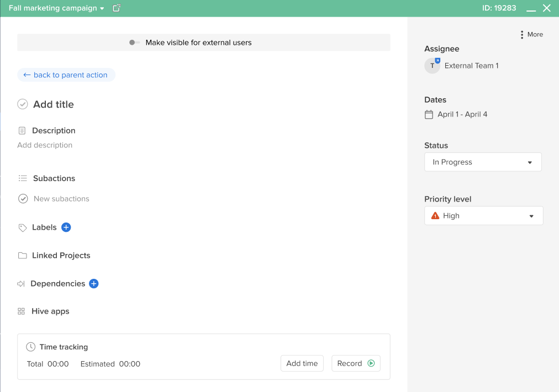Click Add description field
The image size is (559, 392).
point(45,145)
